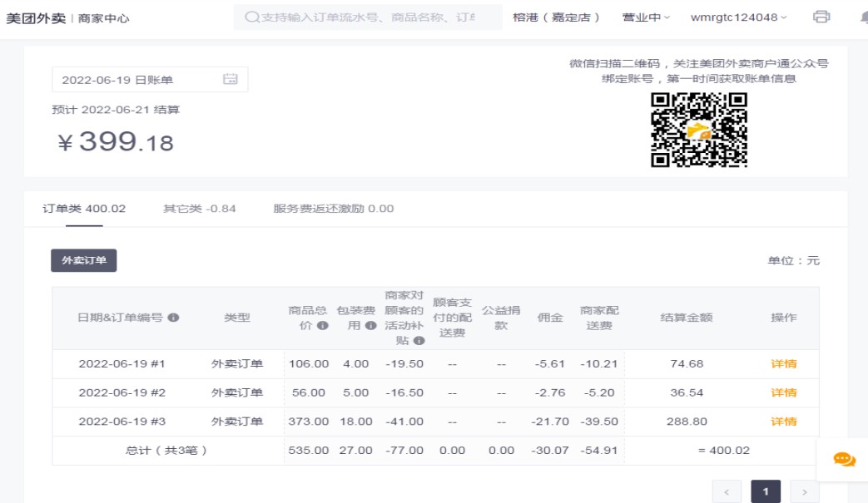Select the 订单类 400.02 tab
Image resolution: width=868 pixels, height=503 pixels.
click(84, 209)
